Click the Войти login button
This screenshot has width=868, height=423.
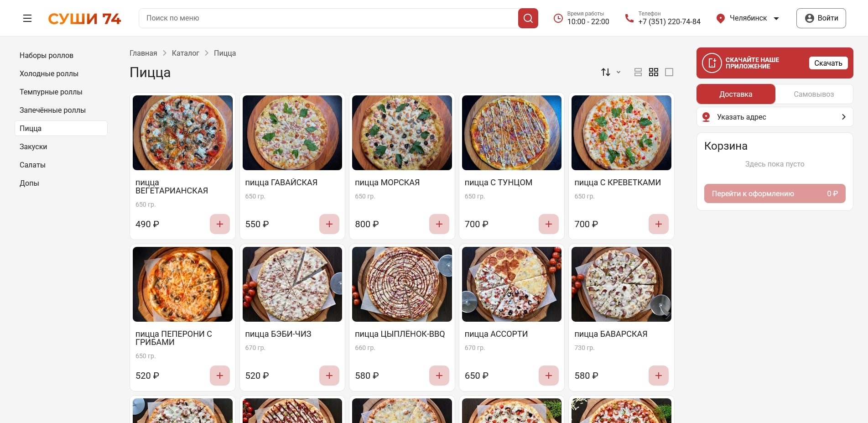pyautogui.click(x=821, y=18)
